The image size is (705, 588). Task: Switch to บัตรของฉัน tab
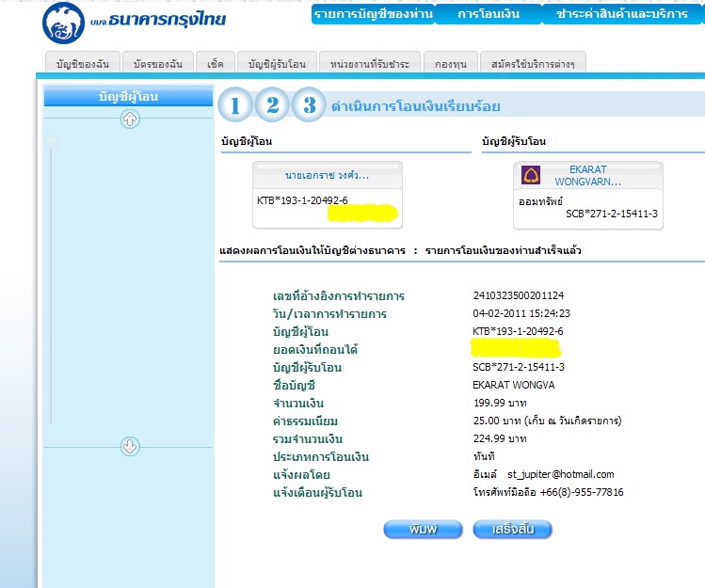(158, 63)
